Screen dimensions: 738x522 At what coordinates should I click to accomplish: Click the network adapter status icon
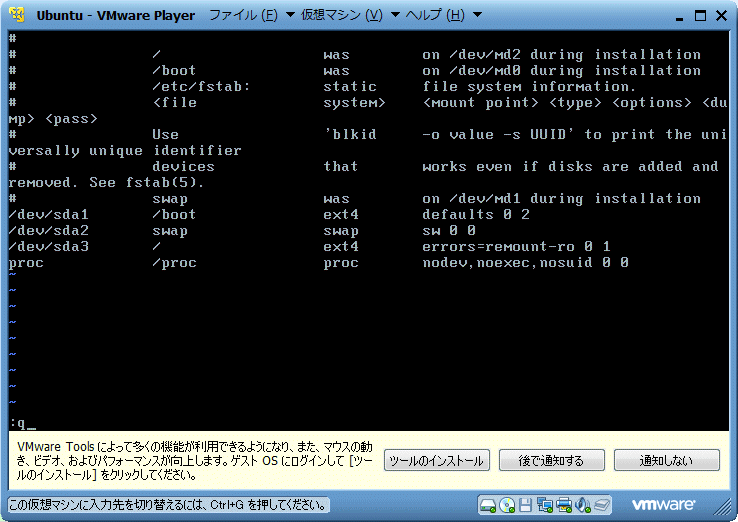click(544, 504)
